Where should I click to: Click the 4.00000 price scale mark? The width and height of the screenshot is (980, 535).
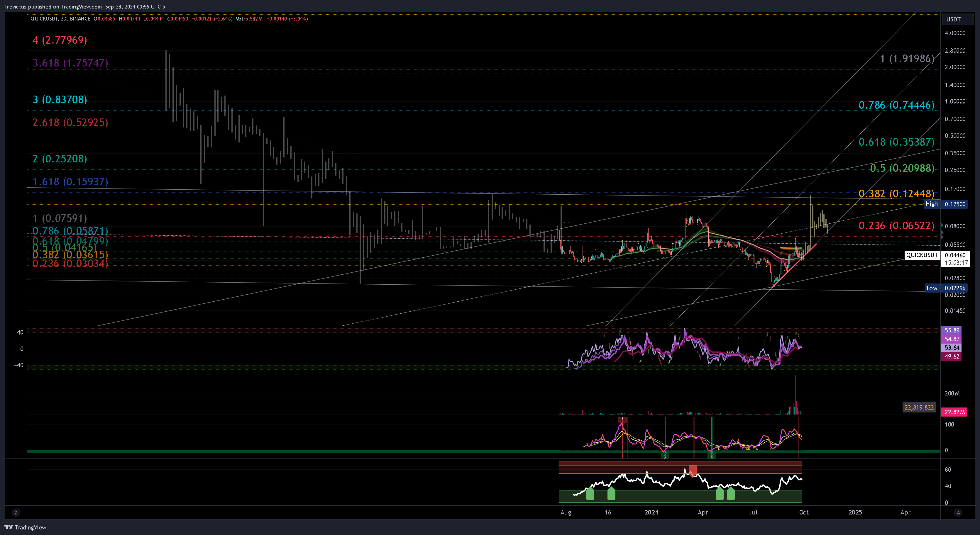[955, 33]
